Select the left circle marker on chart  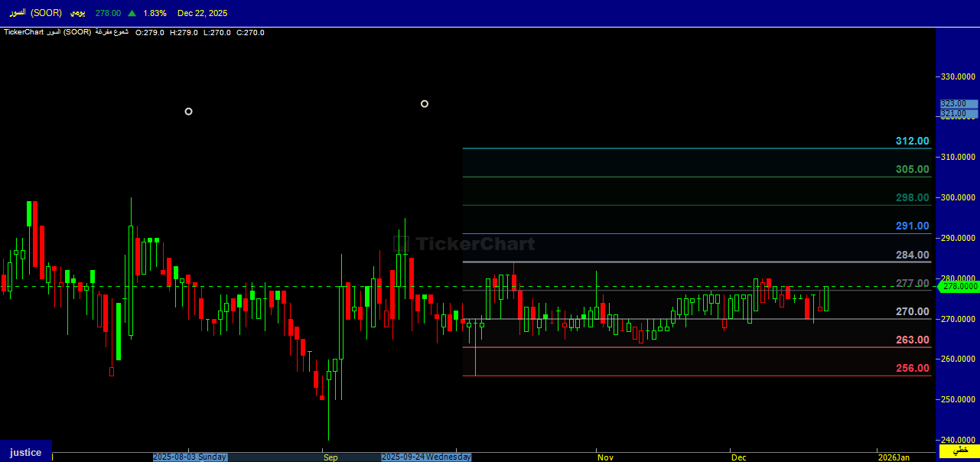pyautogui.click(x=189, y=112)
